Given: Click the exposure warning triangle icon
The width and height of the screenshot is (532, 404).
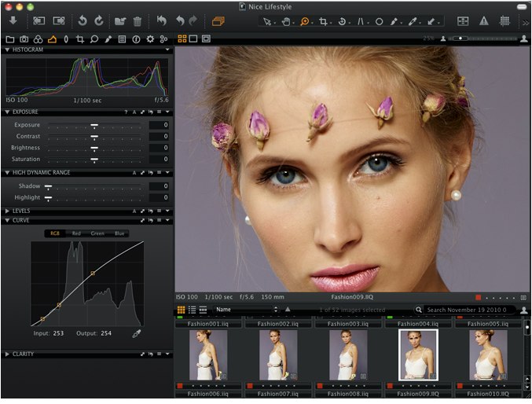Looking at the screenshot, I should point(484,22).
